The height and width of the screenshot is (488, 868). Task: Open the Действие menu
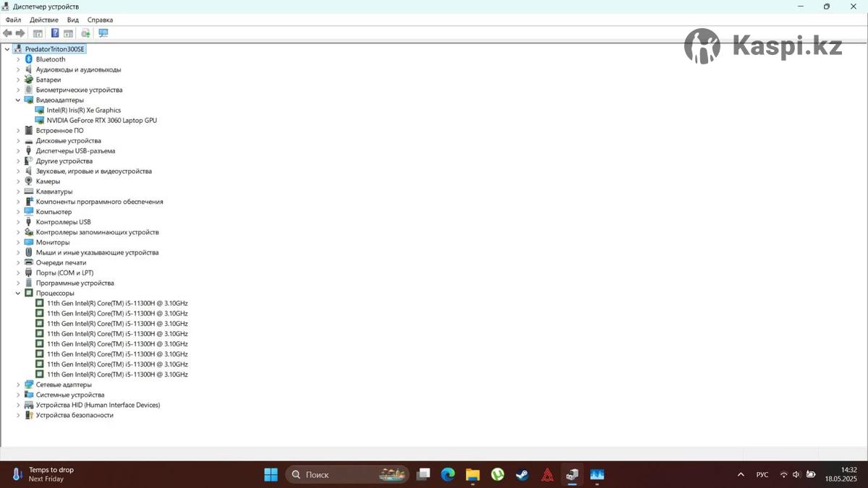click(x=44, y=20)
